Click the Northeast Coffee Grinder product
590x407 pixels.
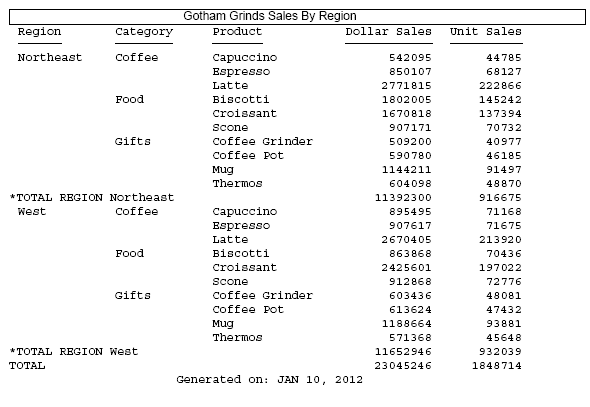(262, 141)
